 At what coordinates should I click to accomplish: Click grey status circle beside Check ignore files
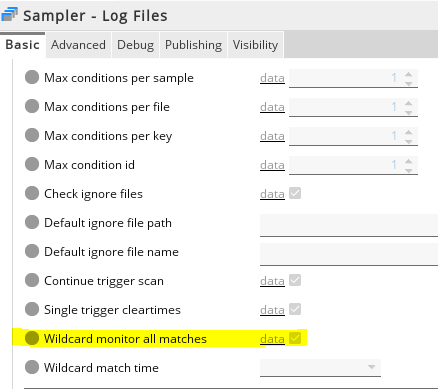pyautogui.click(x=32, y=193)
